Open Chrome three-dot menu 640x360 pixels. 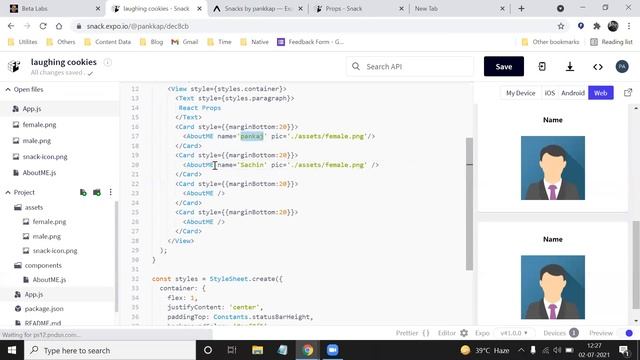[x=629, y=26]
